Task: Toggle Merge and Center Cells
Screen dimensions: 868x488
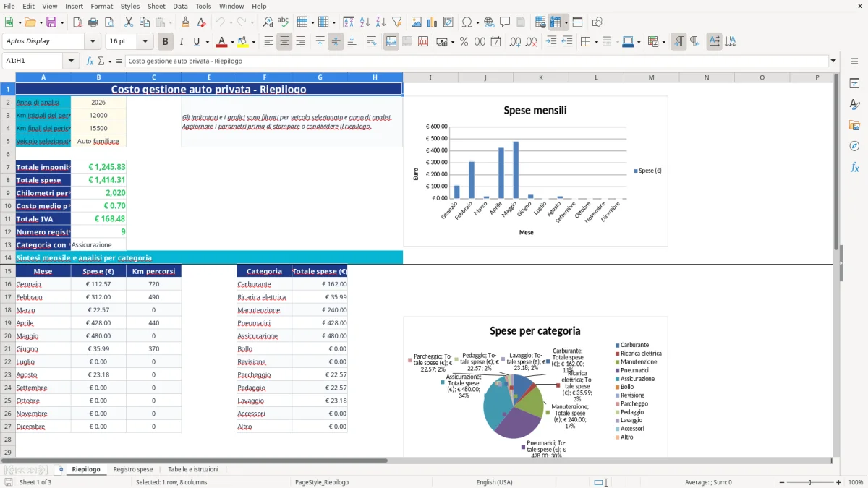Action: (391, 42)
